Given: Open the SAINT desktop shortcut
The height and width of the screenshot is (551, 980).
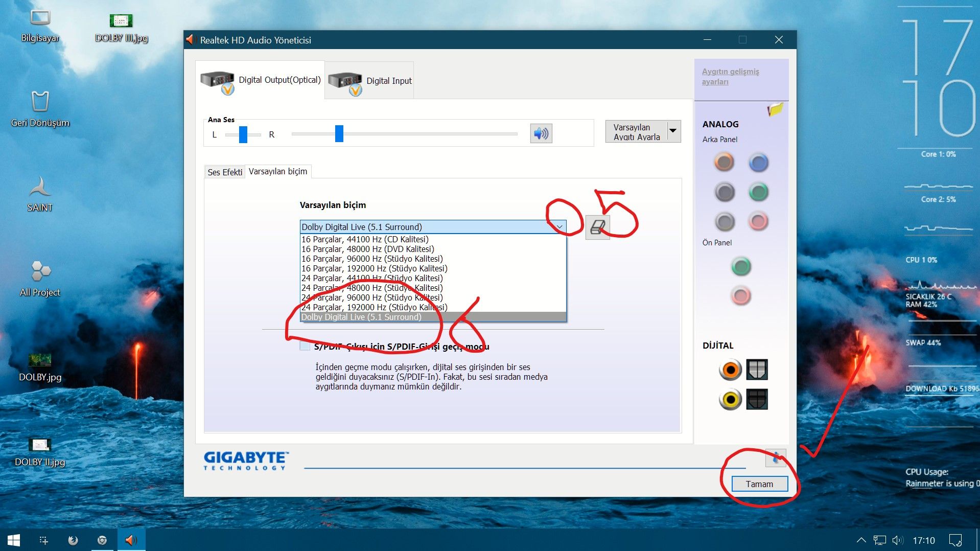Looking at the screenshot, I should click(40, 194).
